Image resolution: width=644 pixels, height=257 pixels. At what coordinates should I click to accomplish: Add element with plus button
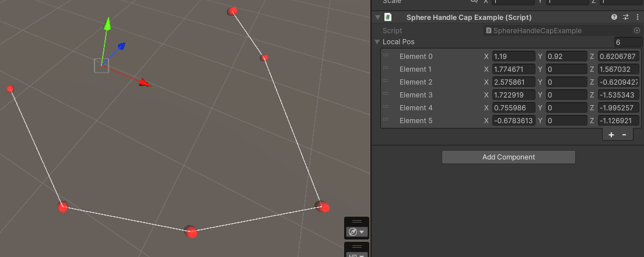pos(611,135)
